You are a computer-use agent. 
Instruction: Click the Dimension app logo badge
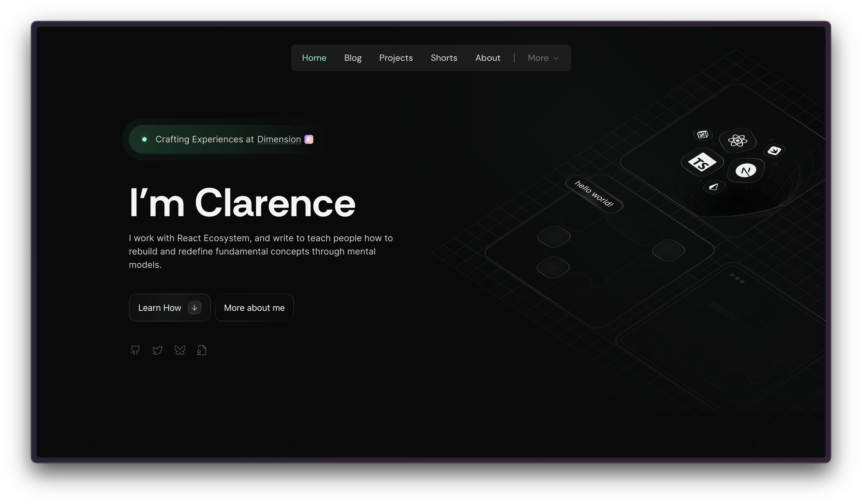(309, 140)
